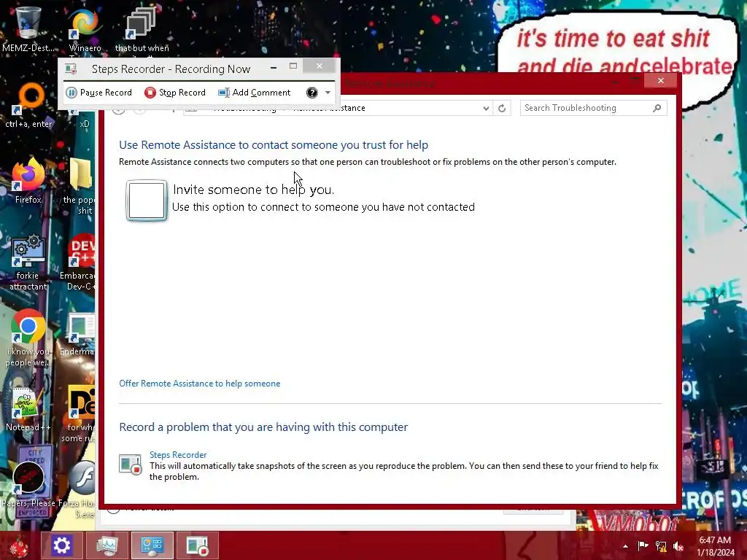Add Comment in Steps Recorder

254,93
